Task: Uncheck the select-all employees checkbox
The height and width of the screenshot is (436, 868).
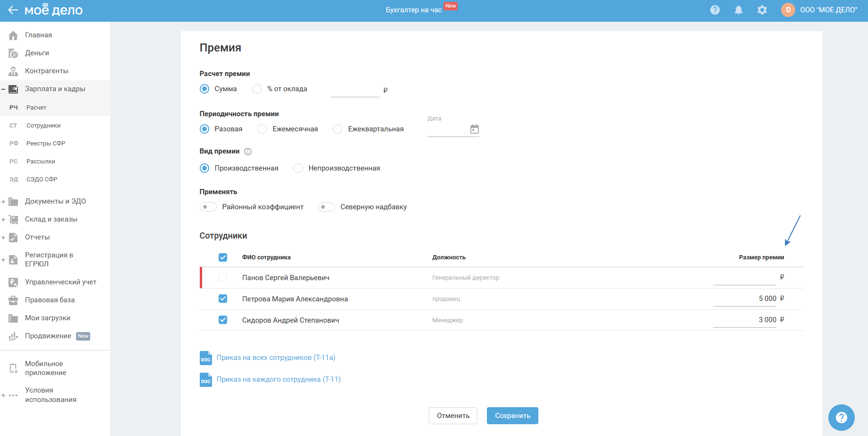Action: (x=223, y=257)
